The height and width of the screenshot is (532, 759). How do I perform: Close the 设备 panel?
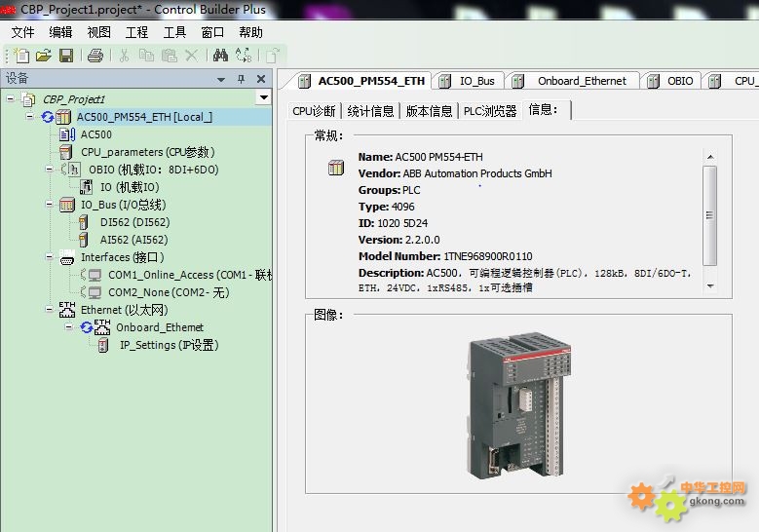261,79
